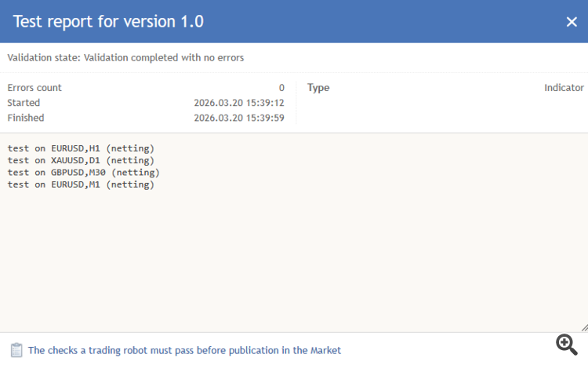Click the Errors count label
Screen dimensions: 588x365
[34, 88]
